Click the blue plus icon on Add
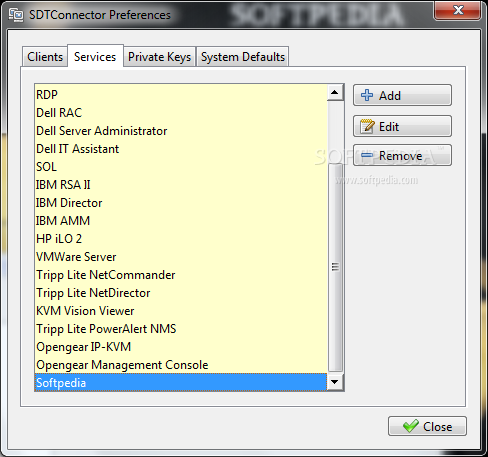 coord(367,95)
